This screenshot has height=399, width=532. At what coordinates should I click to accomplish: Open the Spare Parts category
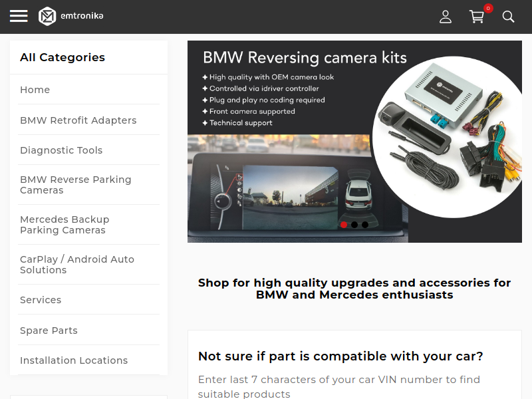point(49,330)
